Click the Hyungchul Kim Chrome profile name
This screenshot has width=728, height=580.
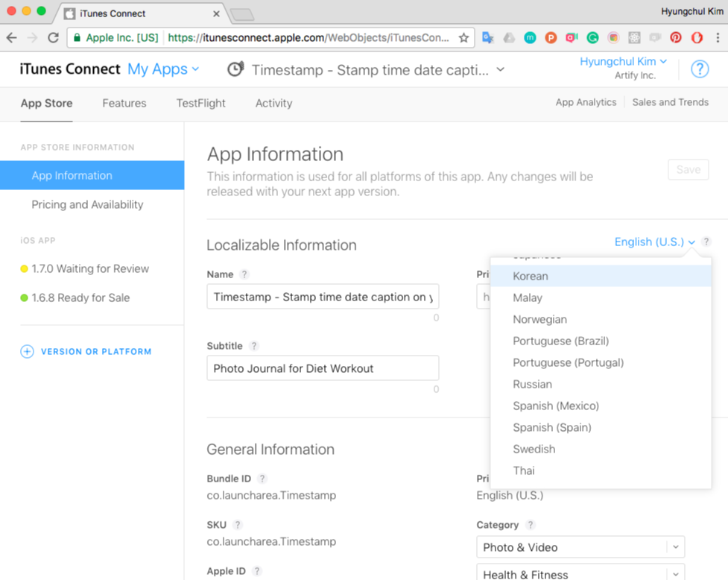[691, 11]
